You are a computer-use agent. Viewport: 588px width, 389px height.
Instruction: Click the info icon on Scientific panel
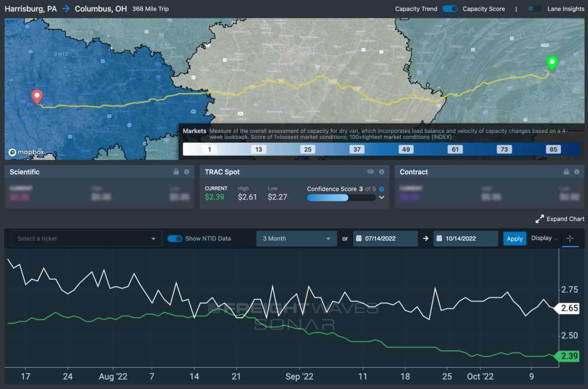[186, 172]
